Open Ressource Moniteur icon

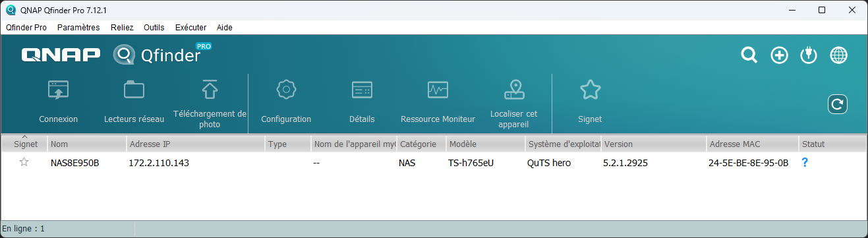coord(438,90)
